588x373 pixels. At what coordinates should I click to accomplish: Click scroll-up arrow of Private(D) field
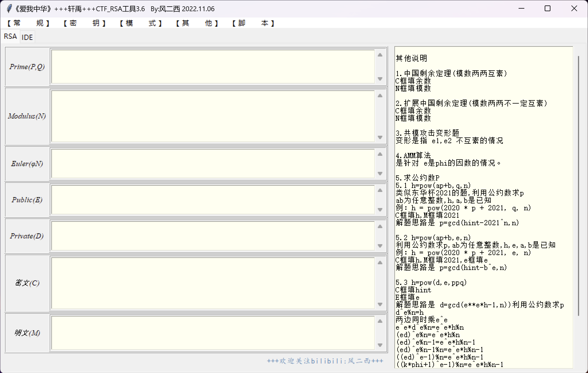380,227
